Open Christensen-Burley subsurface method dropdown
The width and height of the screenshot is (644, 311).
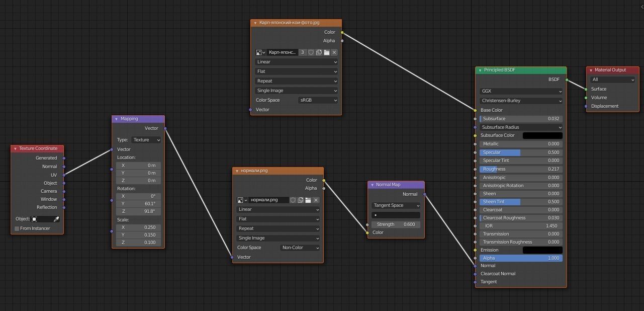[521, 101]
